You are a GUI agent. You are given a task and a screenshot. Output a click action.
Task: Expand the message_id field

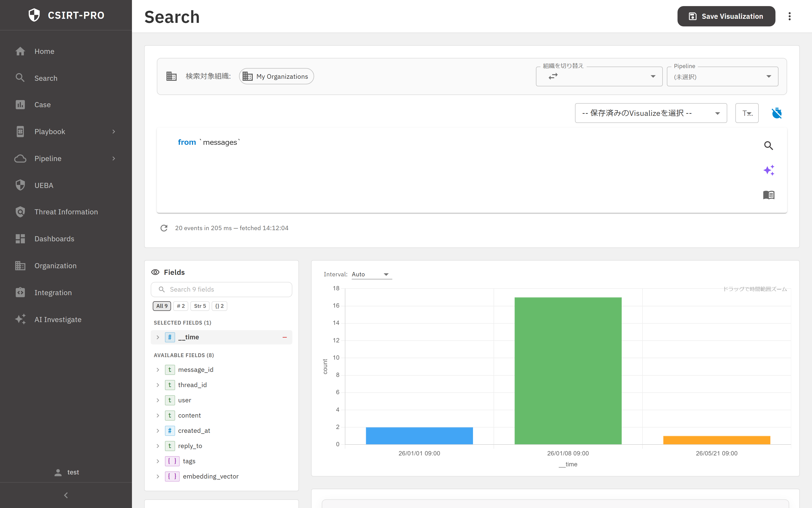[x=158, y=370]
